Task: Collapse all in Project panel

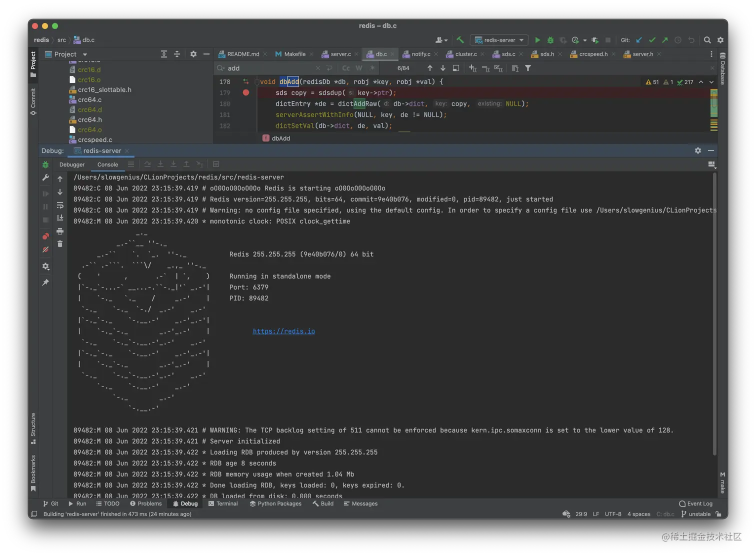Action: tap(177, 54)
